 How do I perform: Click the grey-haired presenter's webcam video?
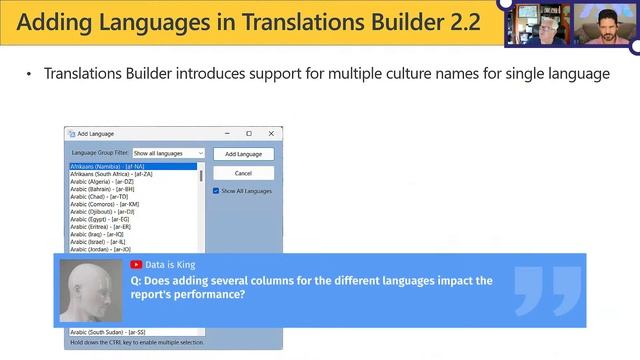pos(538,24)
